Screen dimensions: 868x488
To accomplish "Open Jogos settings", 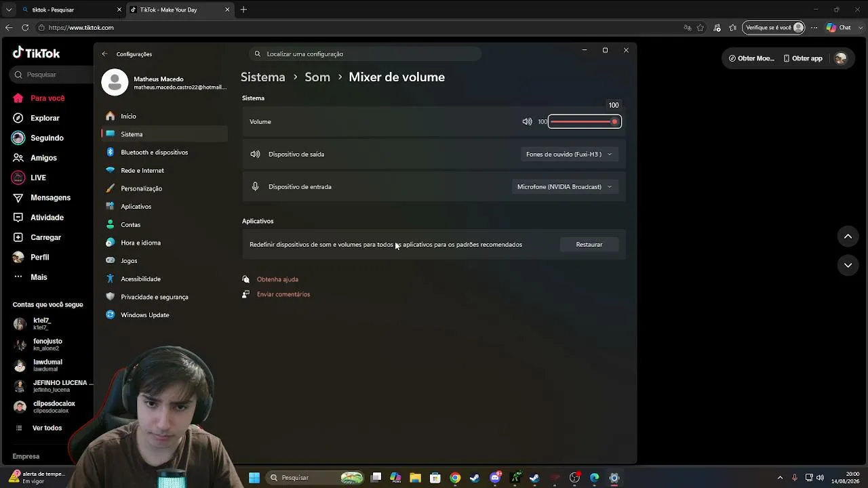I will [x=129, y=261].
